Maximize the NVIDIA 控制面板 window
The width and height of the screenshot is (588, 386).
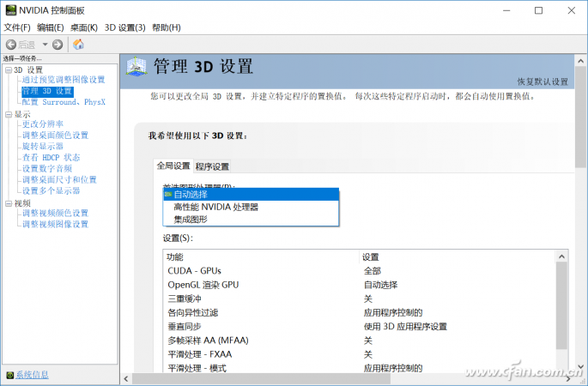coord(538,10)
